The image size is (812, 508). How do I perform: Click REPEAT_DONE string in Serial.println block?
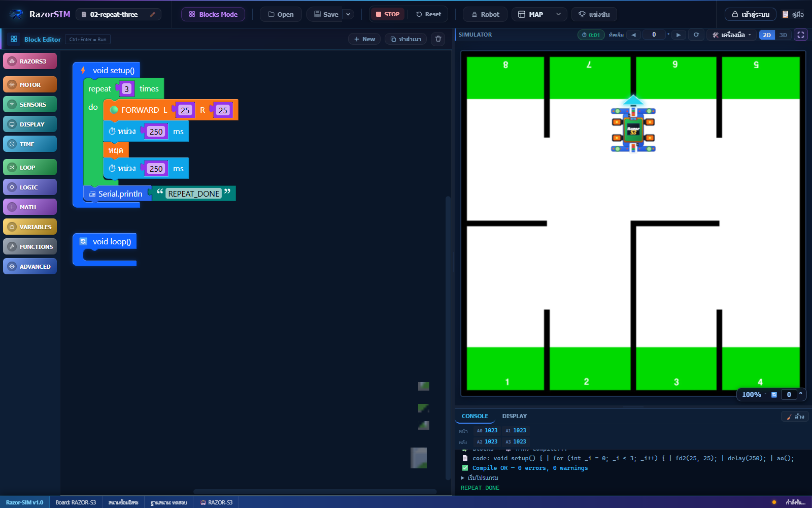tap(194, 194)
